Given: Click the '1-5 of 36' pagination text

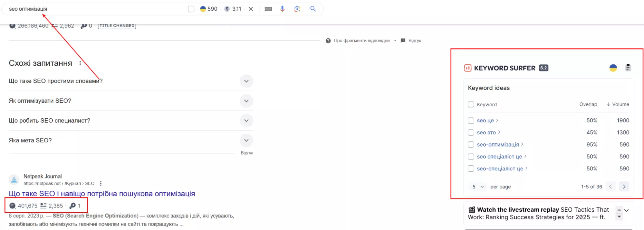Looking at the screenshot, I should tap(591, 187).
